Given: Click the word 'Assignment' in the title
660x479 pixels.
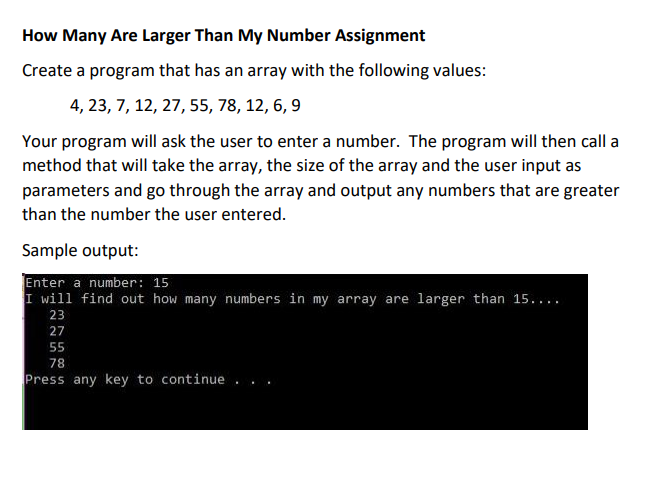Looking at the screenshot, I should (x=380, y=36).
